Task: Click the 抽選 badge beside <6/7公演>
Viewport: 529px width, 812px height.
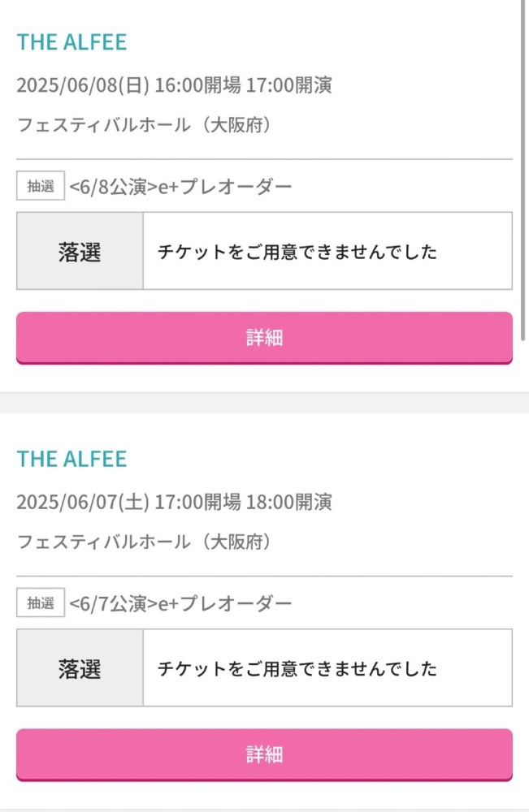Action: pos(41,603)
